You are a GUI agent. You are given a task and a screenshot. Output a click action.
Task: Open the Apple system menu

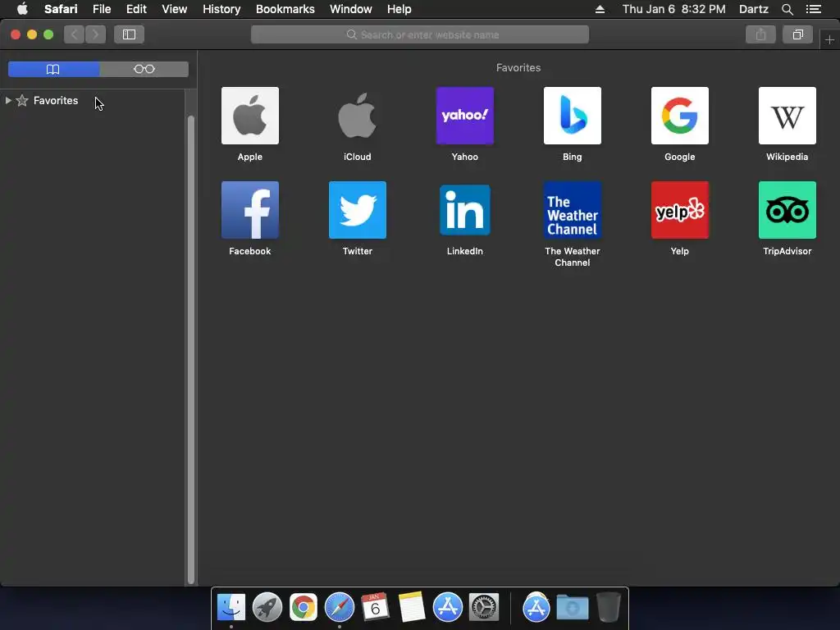pyautogui.click(x=22, y=9)
